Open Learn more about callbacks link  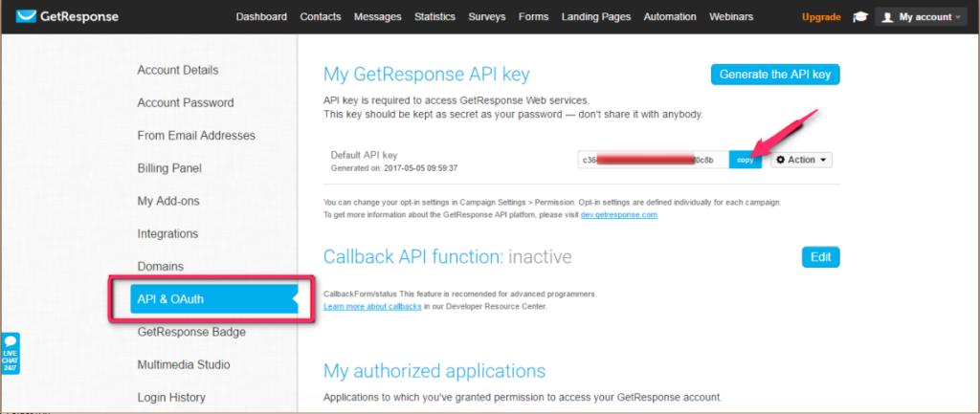pyautogui.click(x=372, y=307)
